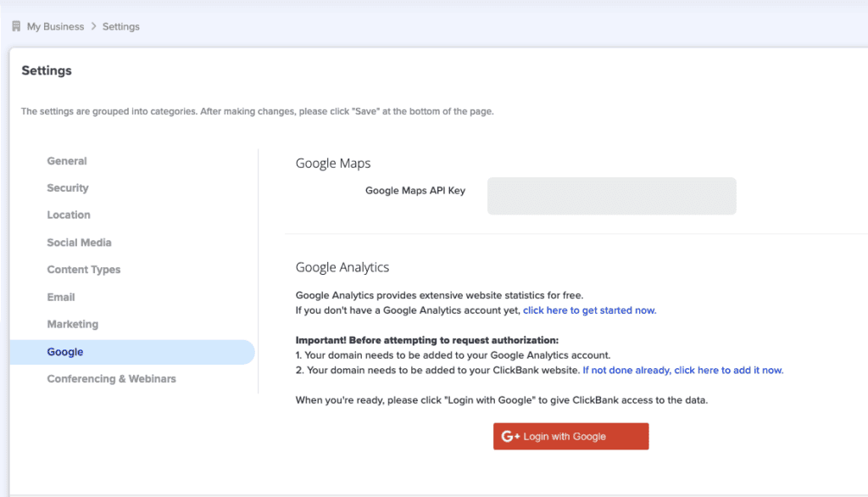Click the Google plus icon on login button
Screen dimensions: 868x497
tap(509, 437)
